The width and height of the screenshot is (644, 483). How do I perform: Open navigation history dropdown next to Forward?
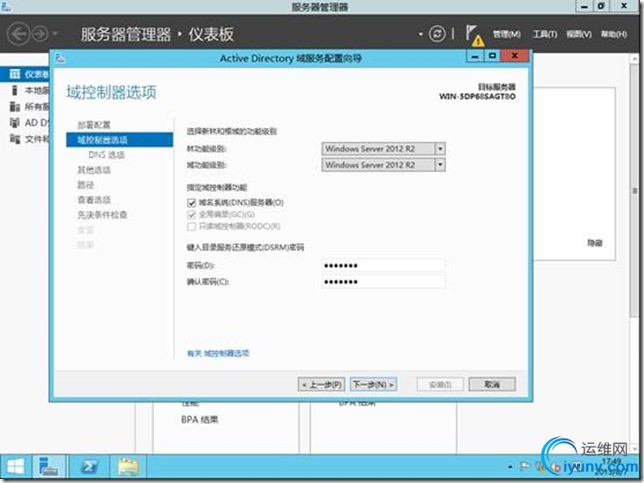[55, 34]
